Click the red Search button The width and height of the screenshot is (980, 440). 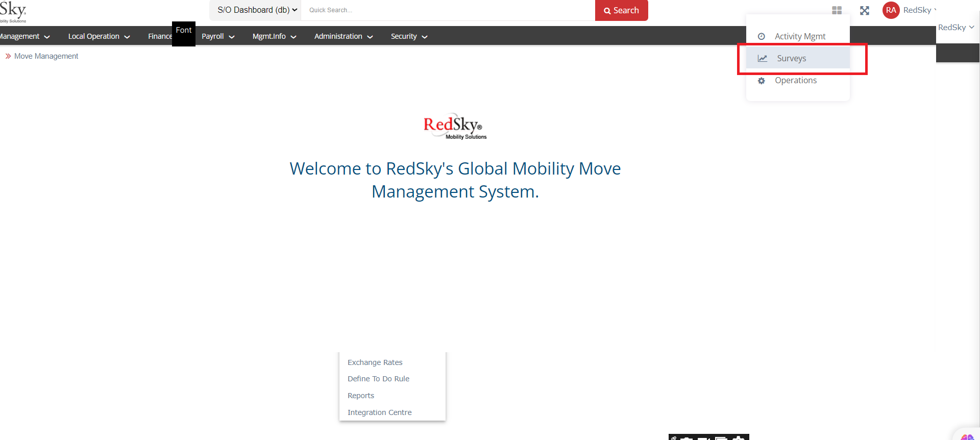click(x=621, y=10)
